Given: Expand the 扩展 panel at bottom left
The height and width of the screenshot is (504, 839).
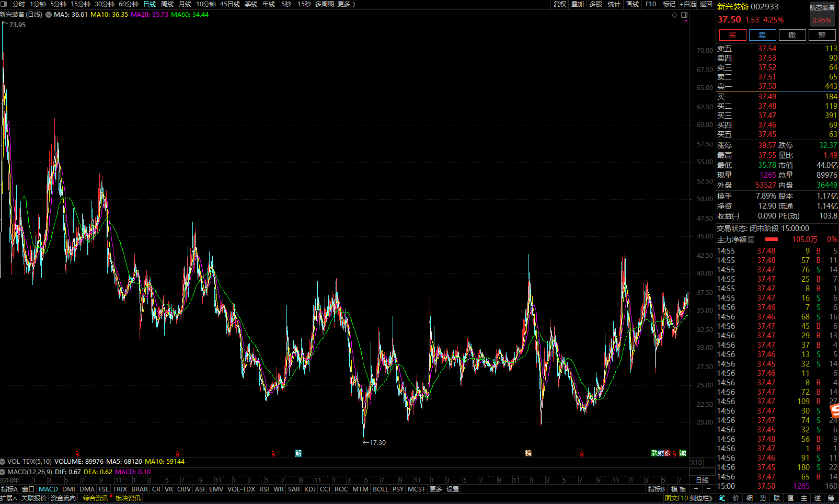Looking at the screenshot, I should (8, 498).
